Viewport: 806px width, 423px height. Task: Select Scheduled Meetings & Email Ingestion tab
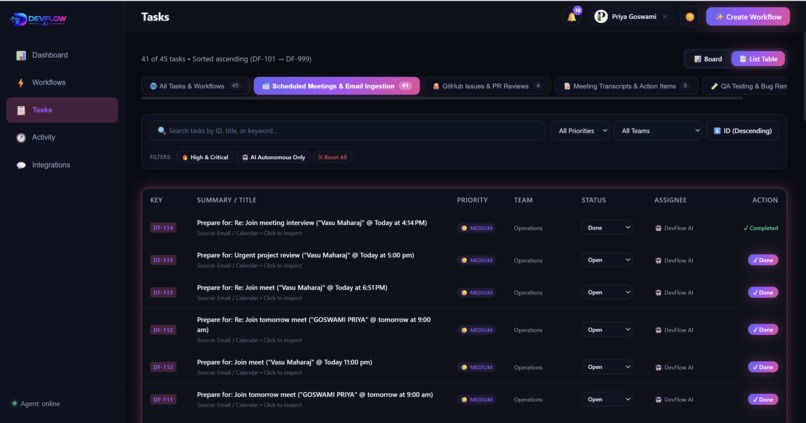tap(337, 86)
